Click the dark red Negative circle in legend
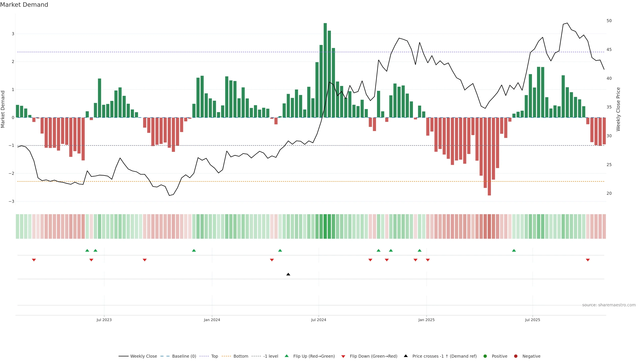The height and width of the screenshot is (362, 644). [x=516, y=356]
